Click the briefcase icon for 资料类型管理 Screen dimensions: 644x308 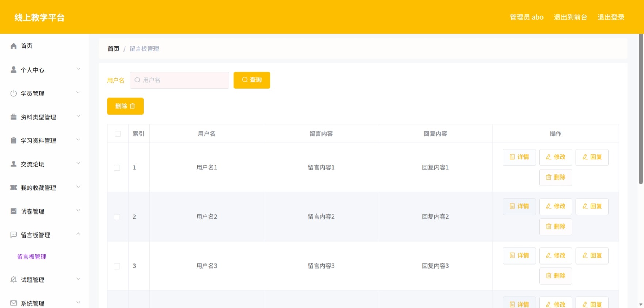click(x=14, y=117)
